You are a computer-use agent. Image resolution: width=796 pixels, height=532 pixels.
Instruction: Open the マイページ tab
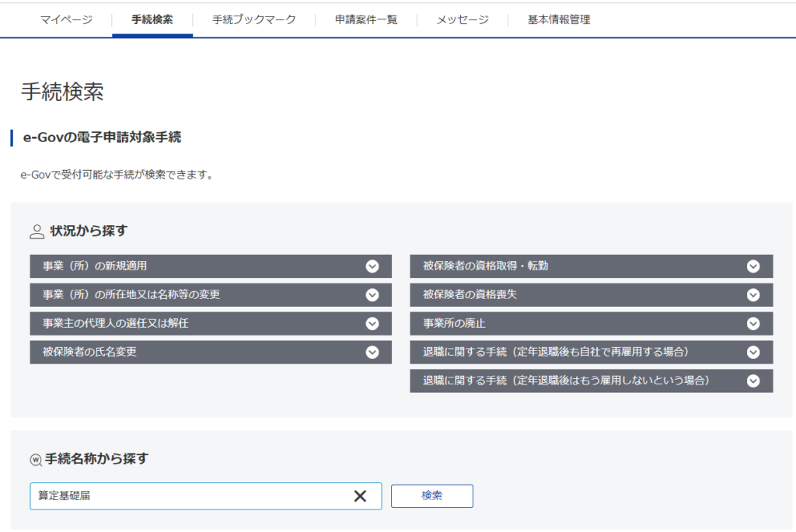click(66, 20)
